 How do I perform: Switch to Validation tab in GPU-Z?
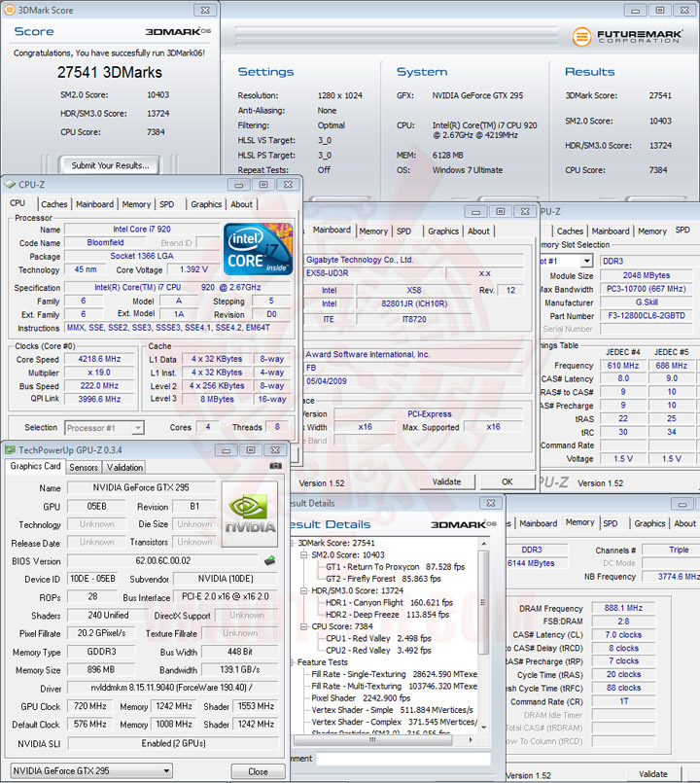point(124,468)
